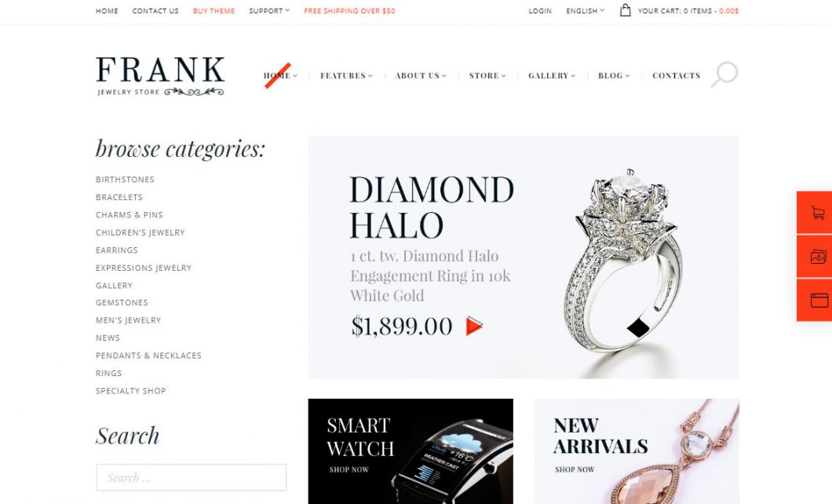Screen dimensions: 832x504
Task: Open the English language dropdown
Action: (585, 11)
